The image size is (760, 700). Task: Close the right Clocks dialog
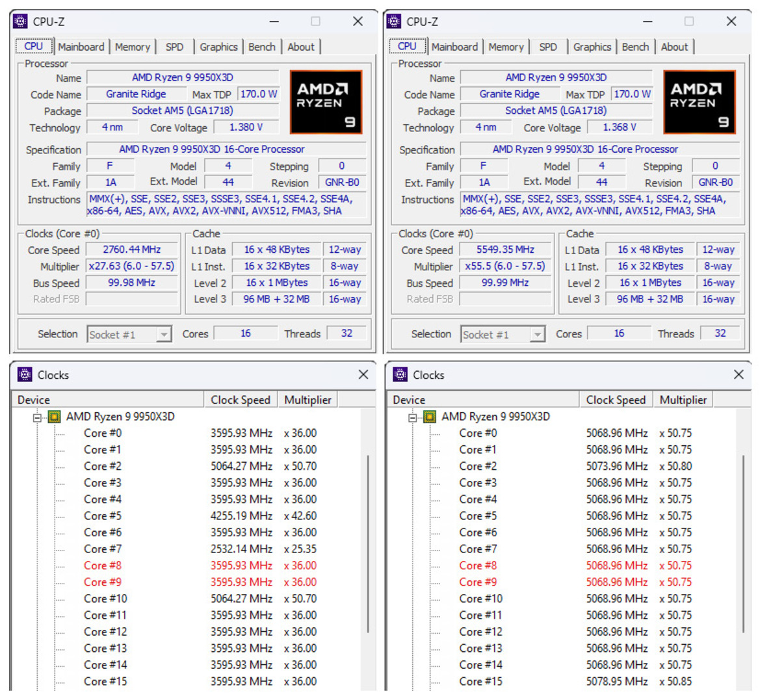pyautogui.click(x=739, y=374)
